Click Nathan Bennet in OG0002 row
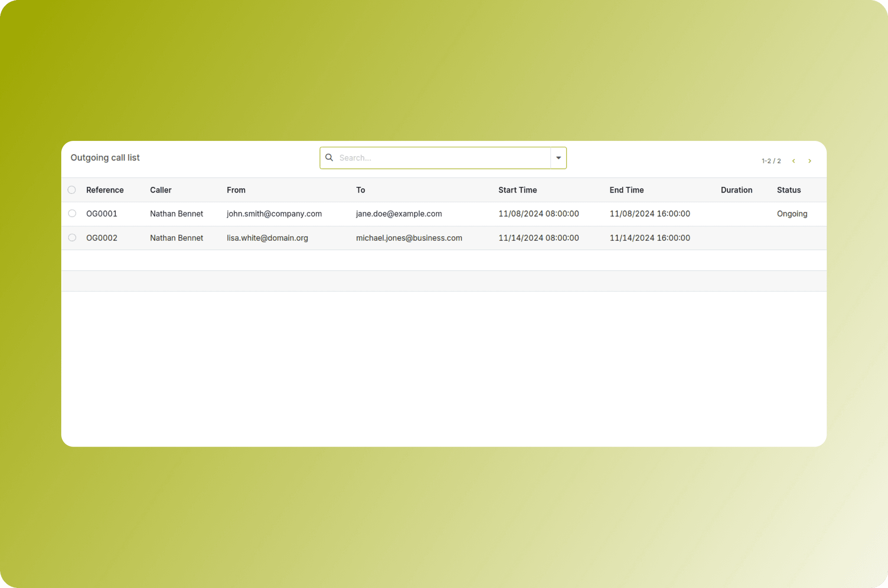Viewport: 888px width, 588px height. 176,238
